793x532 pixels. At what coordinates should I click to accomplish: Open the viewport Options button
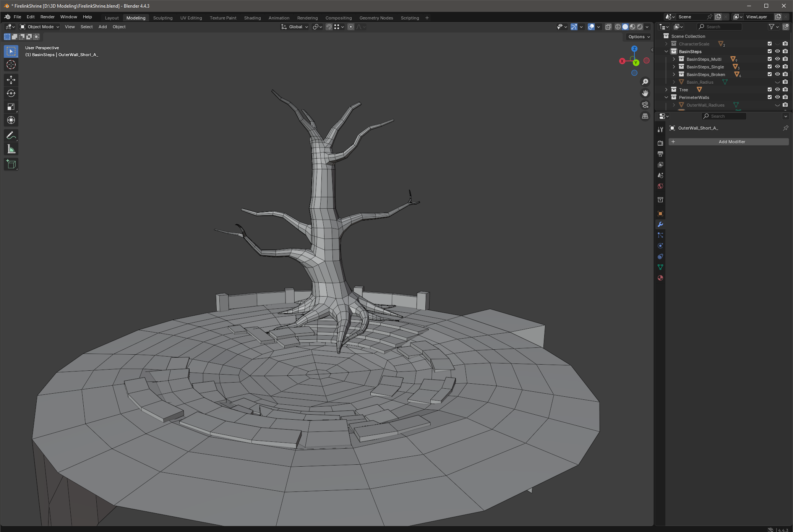[x=639, y=37]
